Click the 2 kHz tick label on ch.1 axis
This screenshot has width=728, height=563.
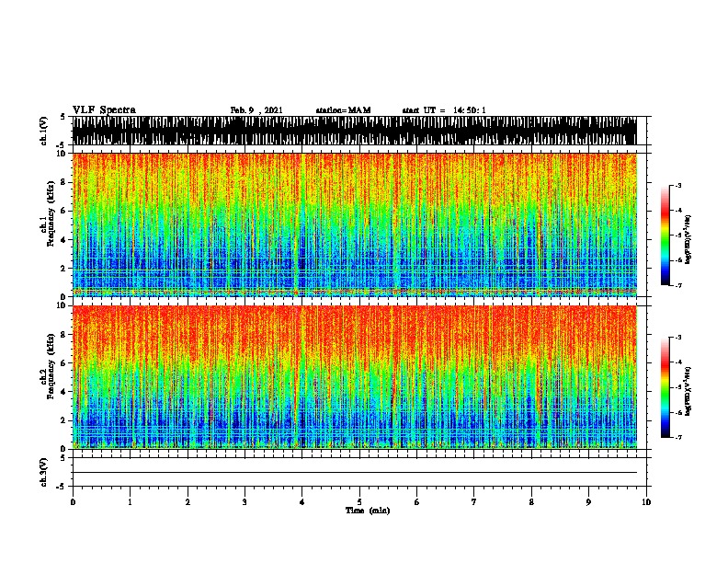pos(64,269)
